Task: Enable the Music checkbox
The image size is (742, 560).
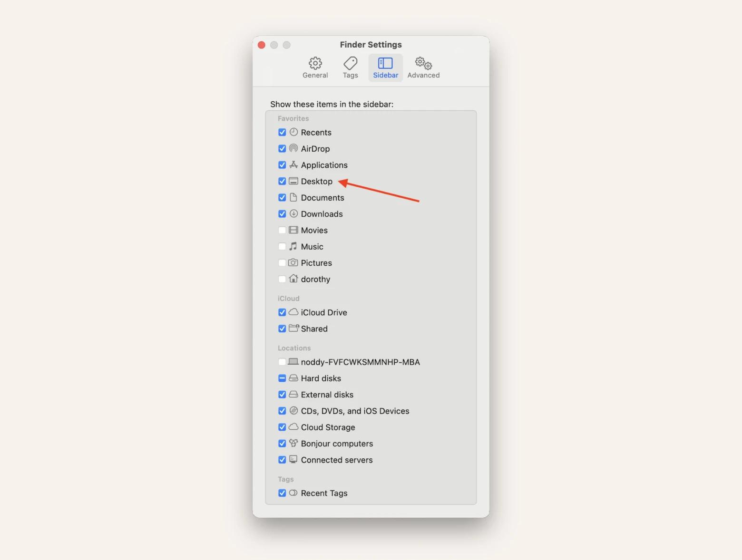Action: [282, 246]
